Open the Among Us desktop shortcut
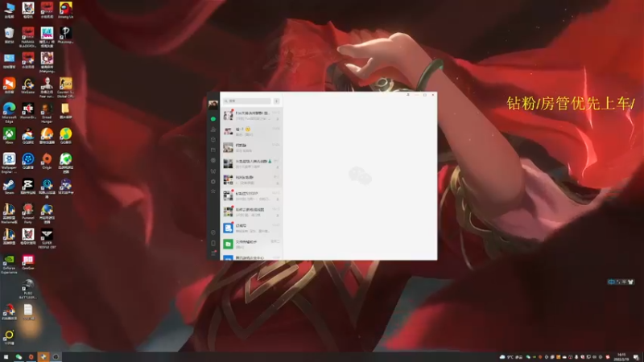Viewport: 644px width, 362px height. pyautogui.click(x=65, y=10)
